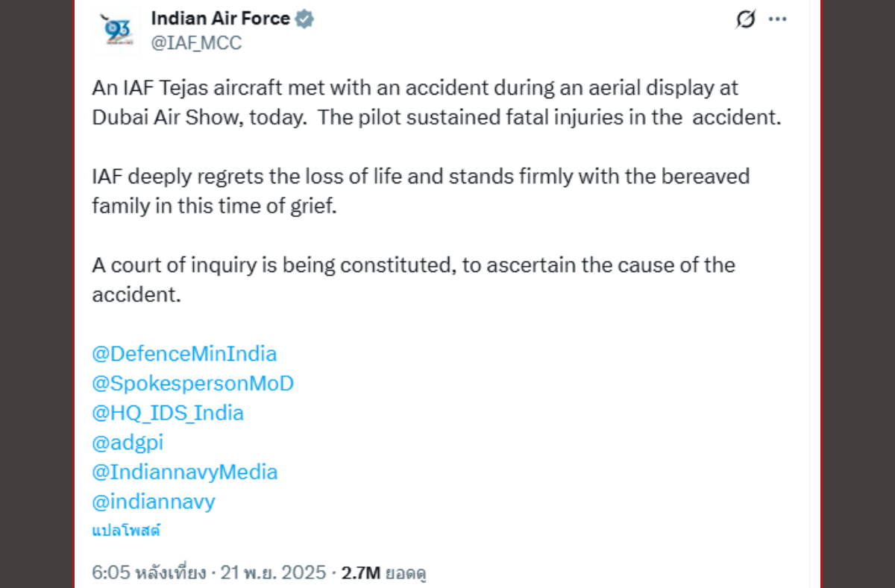895x588 pixels.
Task: Open the @IAF_MCC handle link
Action: (196, 43)
